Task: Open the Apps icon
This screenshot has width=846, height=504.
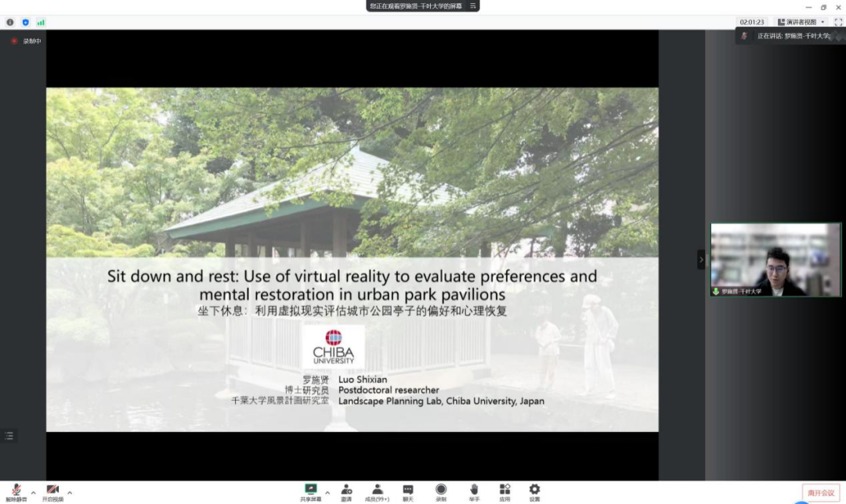Action: (x=504, y=491)
